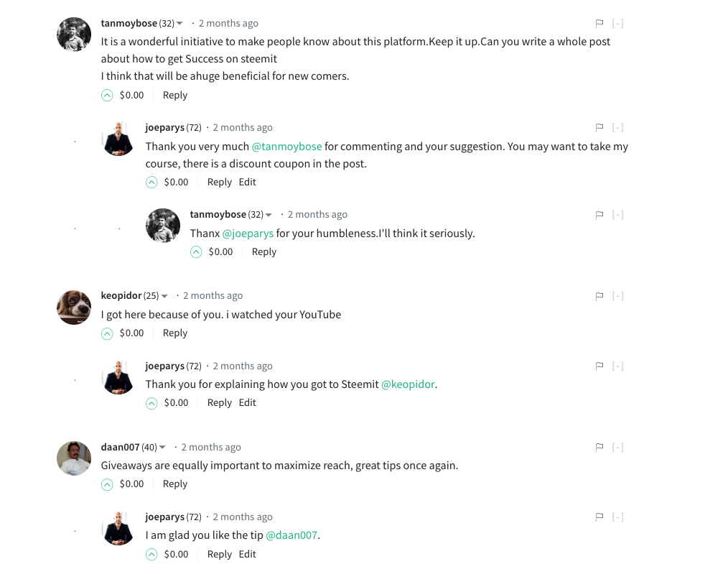The image size is (728, 587).
Task: Open the @tanmoybose mention link
Action: [x=286, y=147]
